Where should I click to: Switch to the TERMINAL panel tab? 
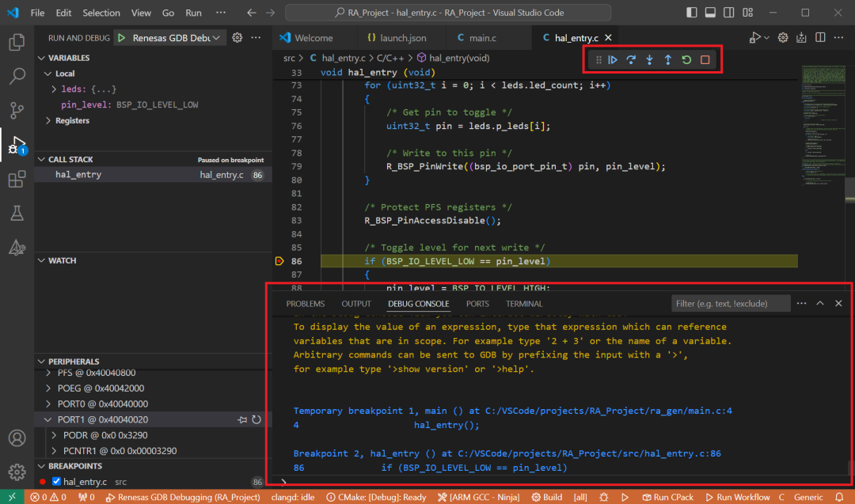pos(524,304)
